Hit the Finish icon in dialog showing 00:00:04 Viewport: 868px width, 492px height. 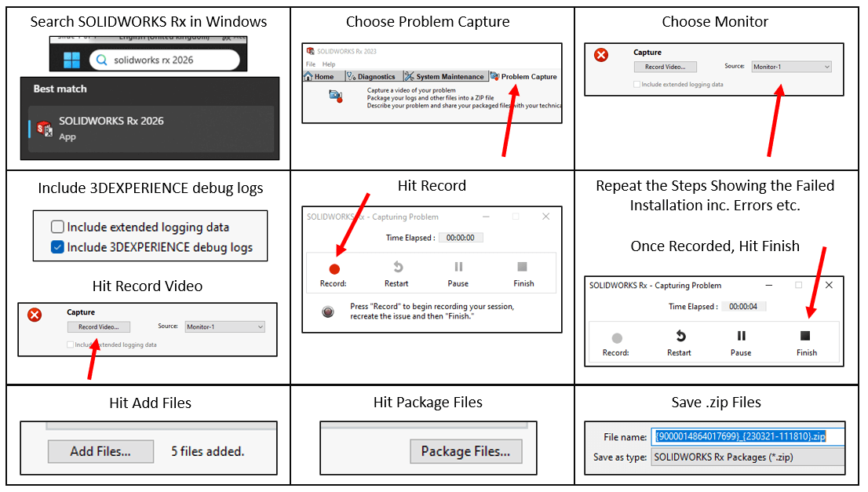click(807, 337)
